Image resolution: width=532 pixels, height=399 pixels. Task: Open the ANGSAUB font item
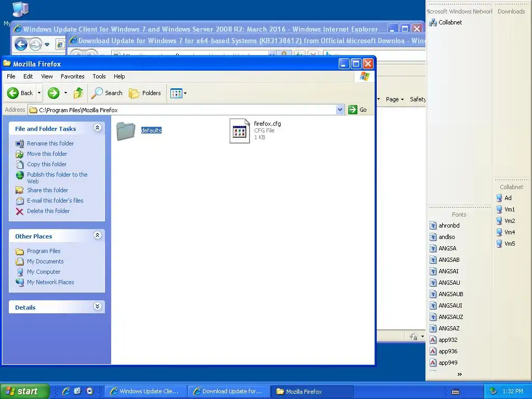[446, 294]
